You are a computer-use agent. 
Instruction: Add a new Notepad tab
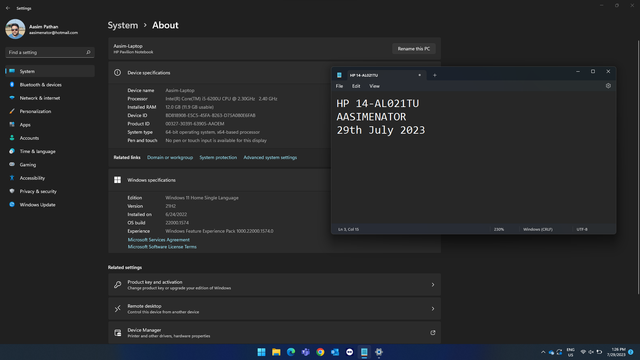point(435,75)
